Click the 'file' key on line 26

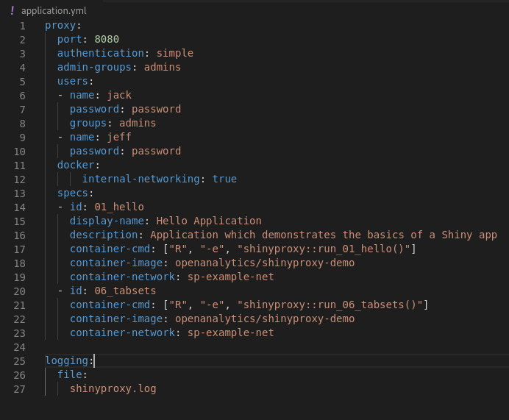(x=70, y=374)
